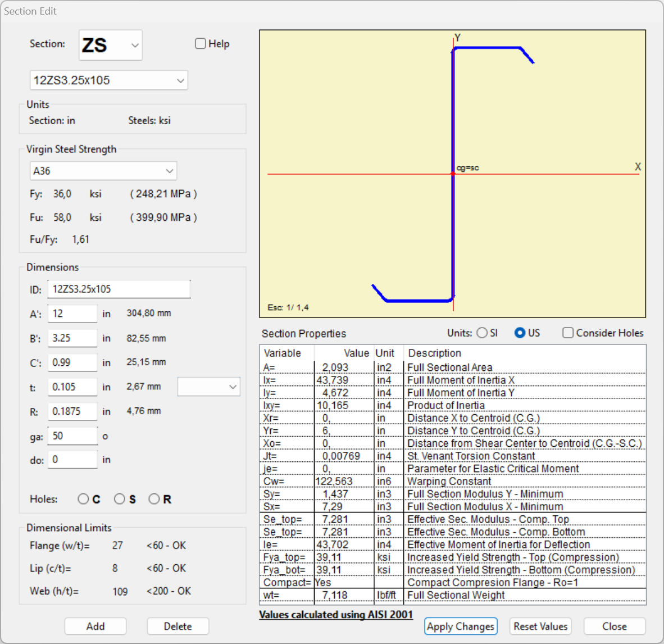Click the ga angle input field

pos(72,436)
